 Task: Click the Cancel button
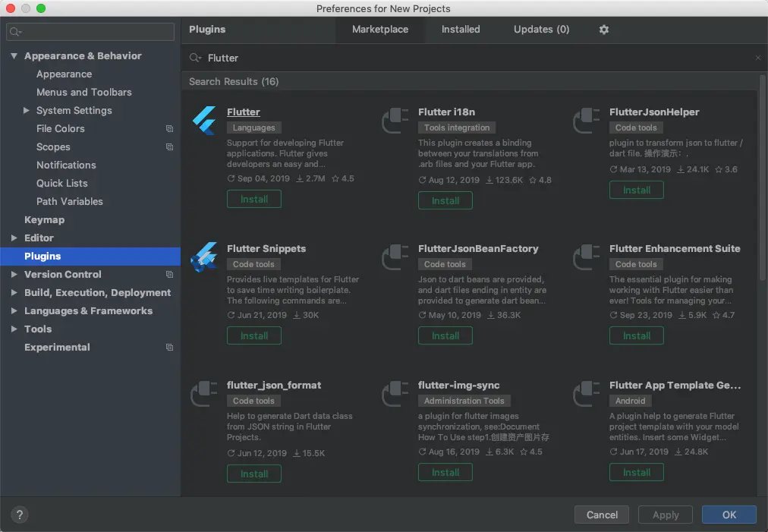coord(602,515)
